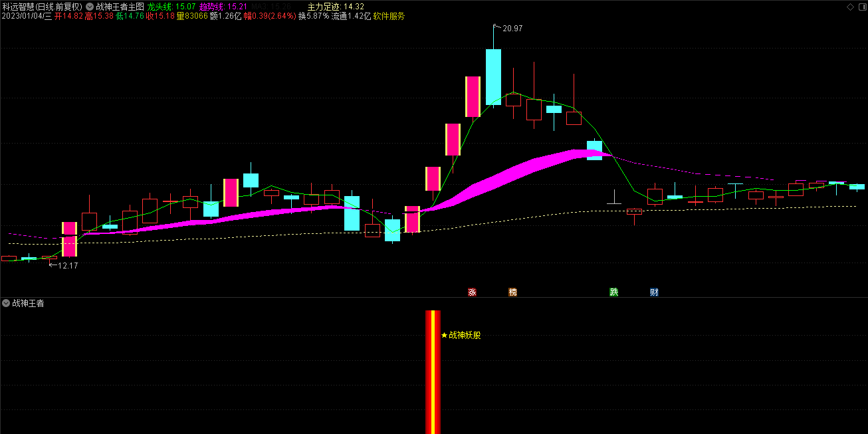
Task: Click the blue 财 event marker icon
Action: click(x=654, y=292)
